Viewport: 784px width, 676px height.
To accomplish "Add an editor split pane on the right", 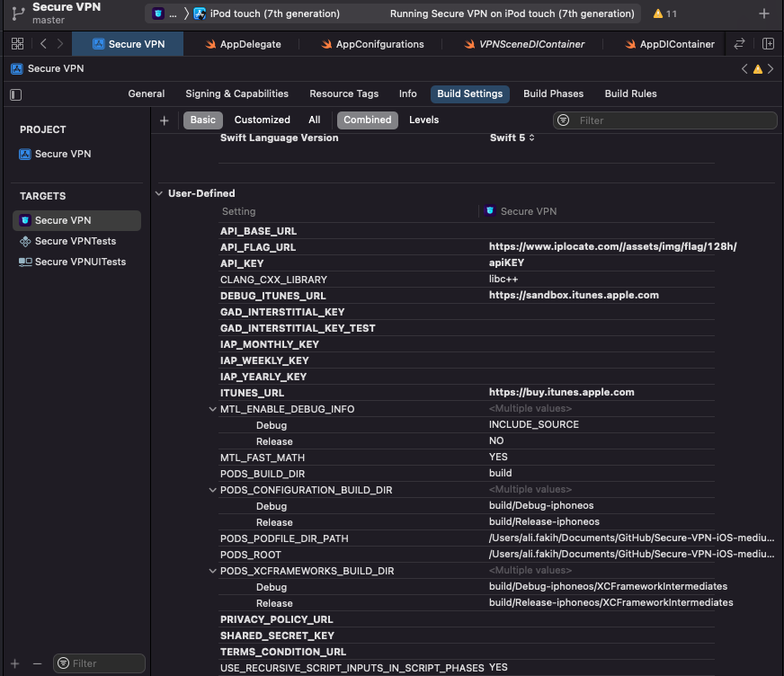I will (768, 44).
